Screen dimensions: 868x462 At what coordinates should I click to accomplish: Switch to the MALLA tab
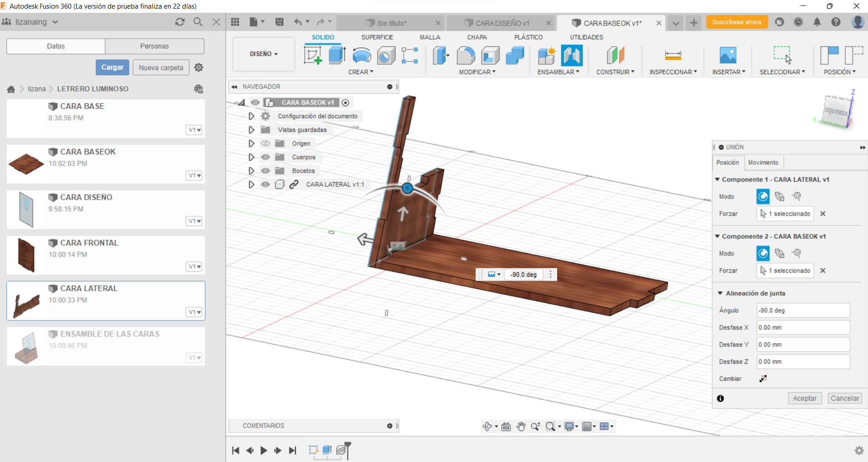(430, 37)
